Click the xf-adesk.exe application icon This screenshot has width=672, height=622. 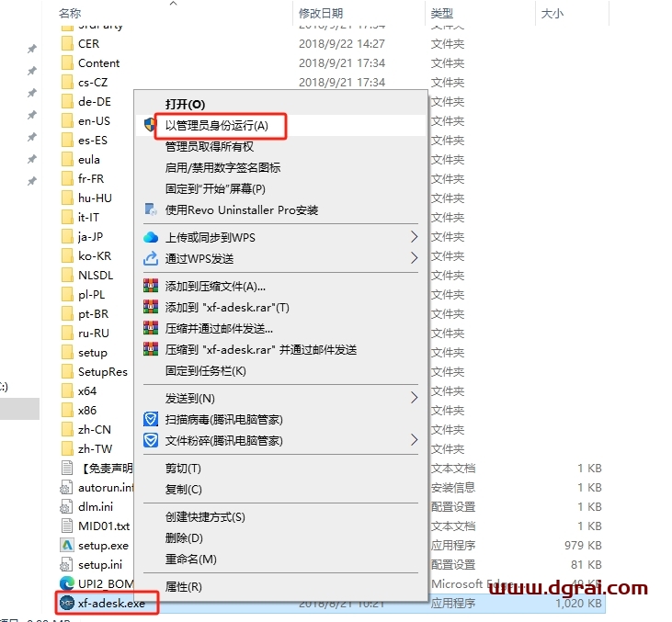[67, 603]
